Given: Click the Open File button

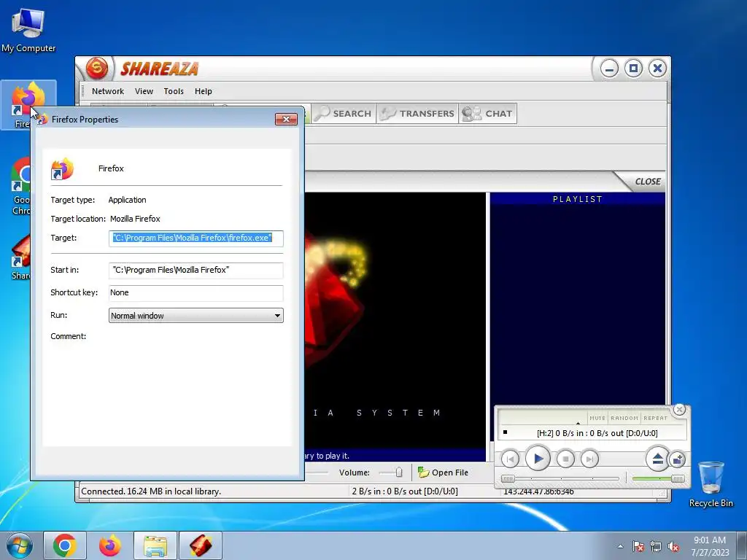Looking at the screenshot, I should click(x=443, y=472).
